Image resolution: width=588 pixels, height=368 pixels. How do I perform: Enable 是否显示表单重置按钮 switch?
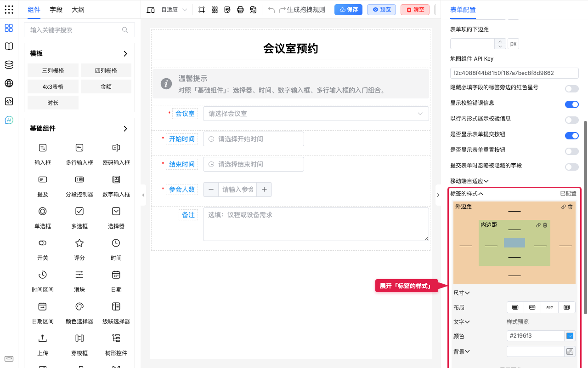click(572, 151)
